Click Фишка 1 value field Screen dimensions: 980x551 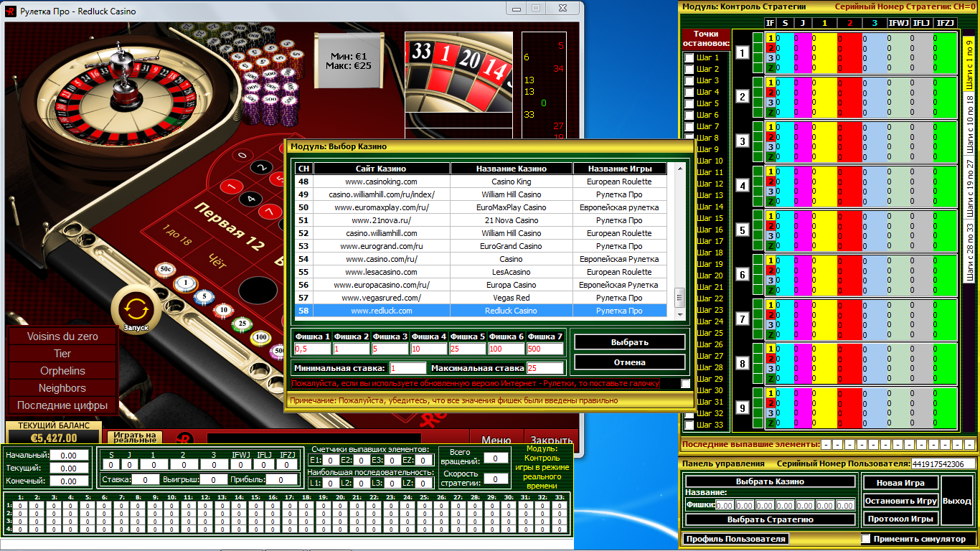click(x=312, y=349)
